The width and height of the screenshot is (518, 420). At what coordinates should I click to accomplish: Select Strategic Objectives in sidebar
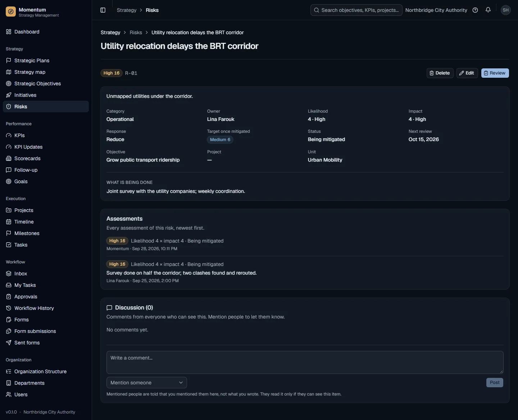click(x=46, y=83)
